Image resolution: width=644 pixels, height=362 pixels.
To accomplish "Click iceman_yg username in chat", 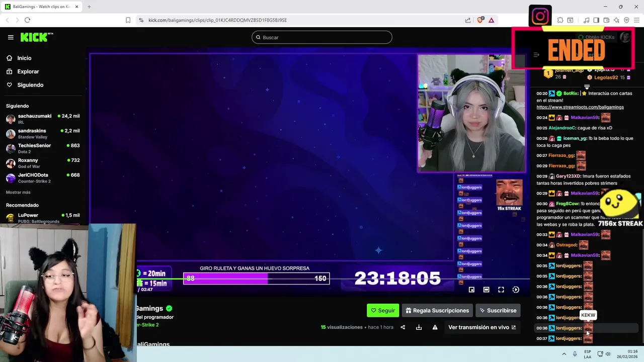I will click(575, 138).
